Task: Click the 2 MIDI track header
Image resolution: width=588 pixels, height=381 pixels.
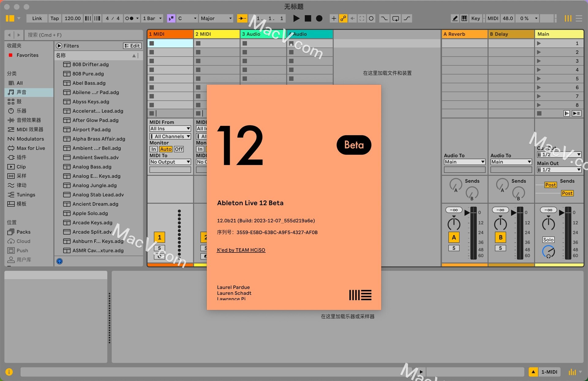Action: coord(217,34)
